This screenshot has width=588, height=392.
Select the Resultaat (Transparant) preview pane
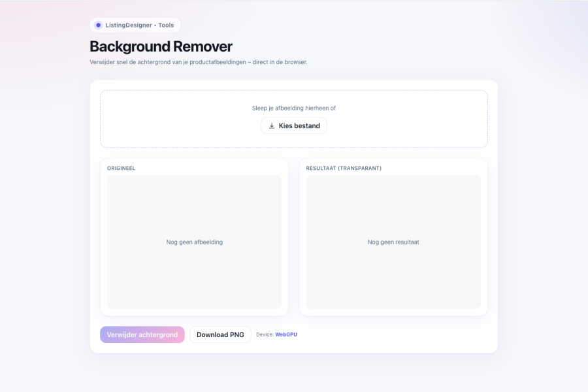tap(393, 274)
